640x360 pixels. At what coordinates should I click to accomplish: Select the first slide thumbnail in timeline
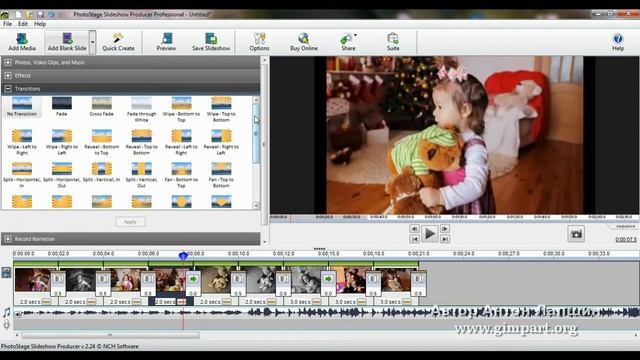33,280
